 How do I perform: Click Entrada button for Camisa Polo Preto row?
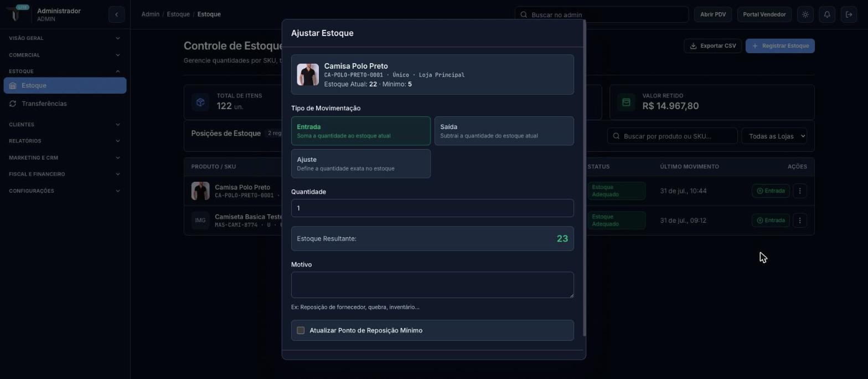point(771,191)
